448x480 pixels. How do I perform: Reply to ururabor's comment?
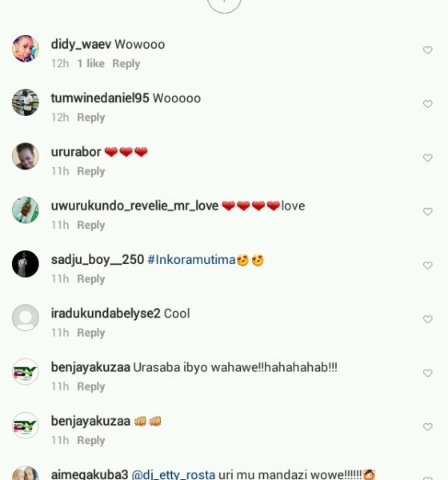[x=91, y=171]
